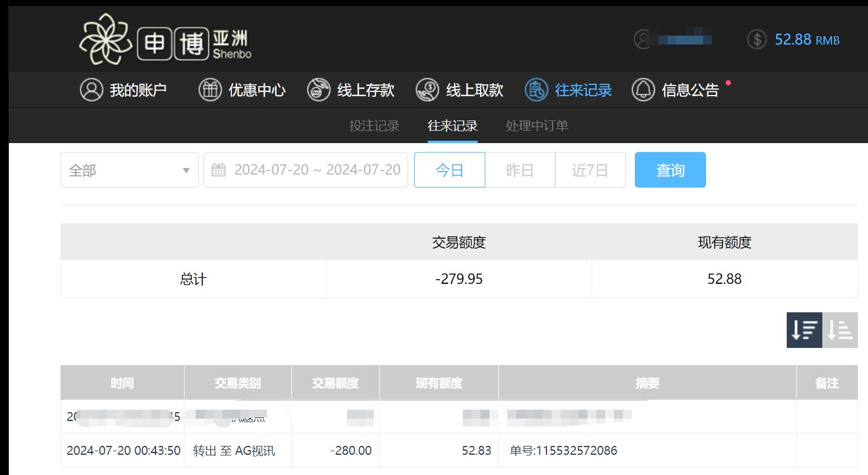Open the 线上存款 deposit icon
This screenshot has width=868, height=475.
coord(319,90)
